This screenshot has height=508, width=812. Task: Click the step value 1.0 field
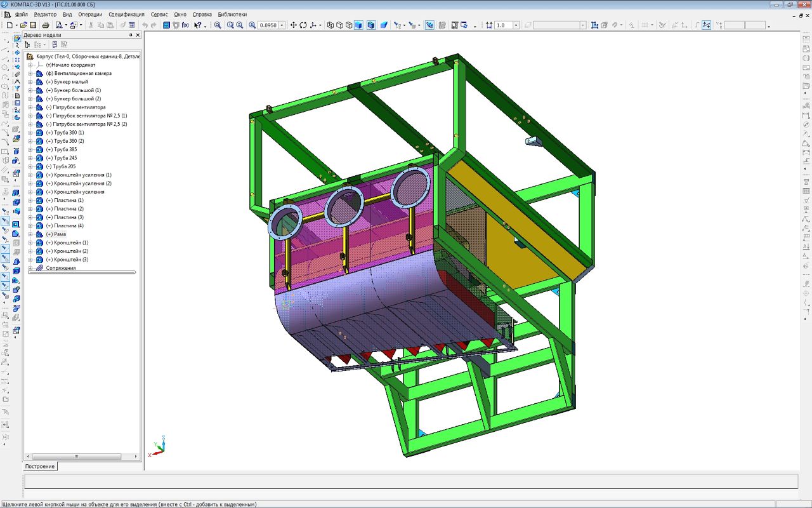pyautogui.click(x=503, y=25)
